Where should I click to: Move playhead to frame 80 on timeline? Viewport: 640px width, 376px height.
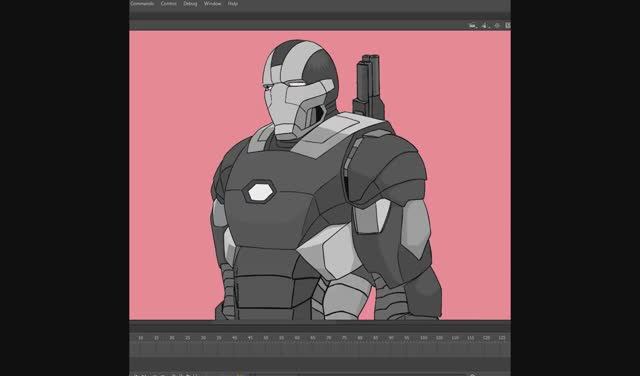click(x=360, y=338)
